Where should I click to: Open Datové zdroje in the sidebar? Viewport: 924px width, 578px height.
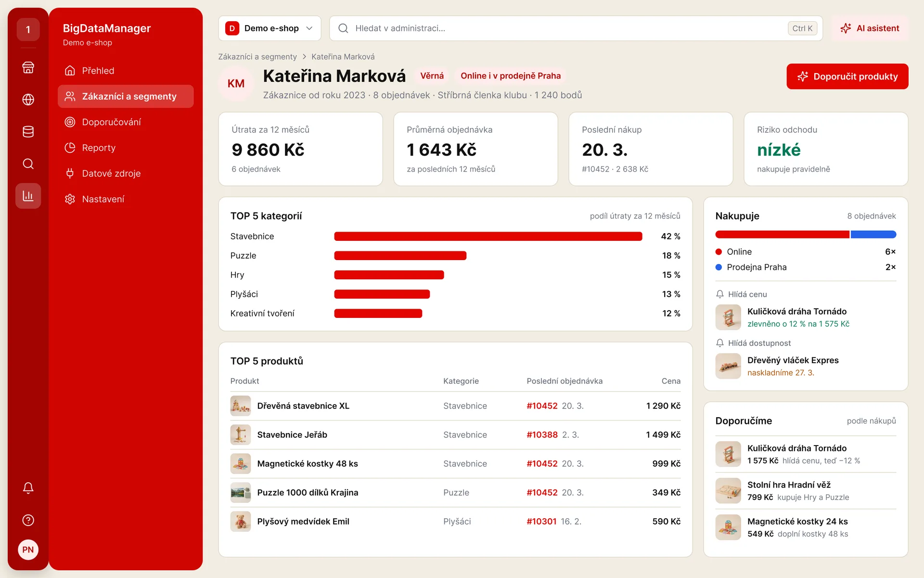(x=126, y=173)
